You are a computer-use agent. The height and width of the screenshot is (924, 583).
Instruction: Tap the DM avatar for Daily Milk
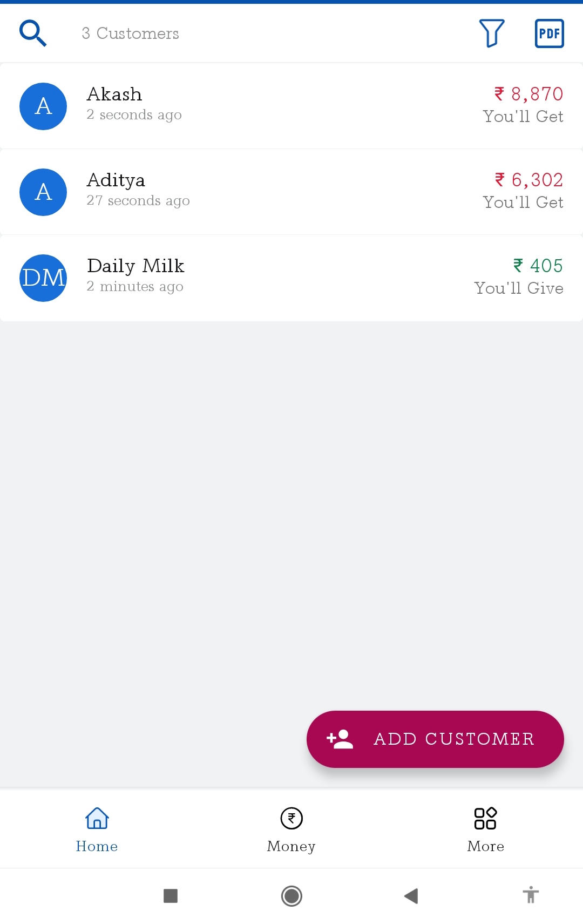(43, 278)
